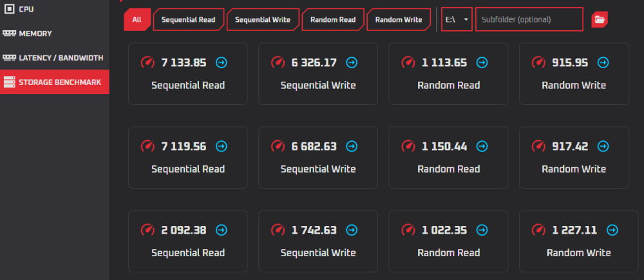
Task: Click gauge icon beside 6 682.63 result
Action: point(278,146)
